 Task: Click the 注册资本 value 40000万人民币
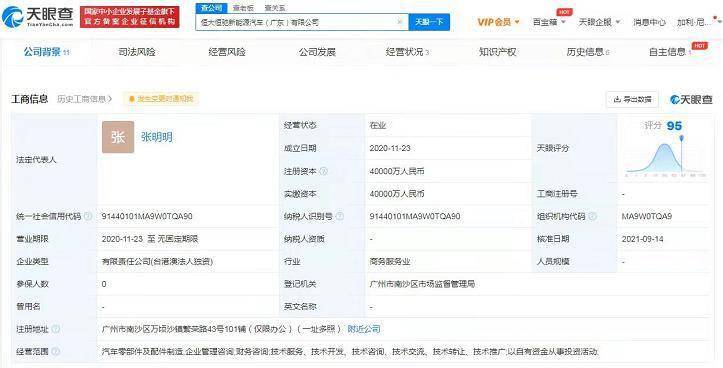pos(397,171)
